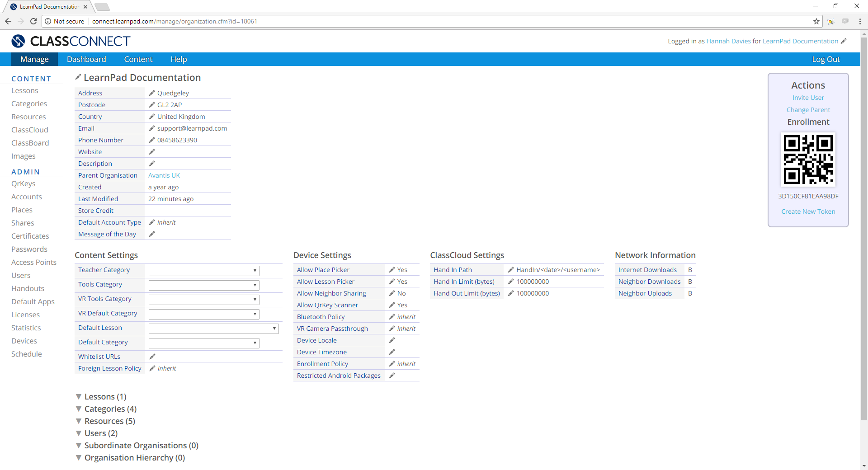Click the enrollment QR code image
Viewport: 868px width, 470px height.
point(808,160)
